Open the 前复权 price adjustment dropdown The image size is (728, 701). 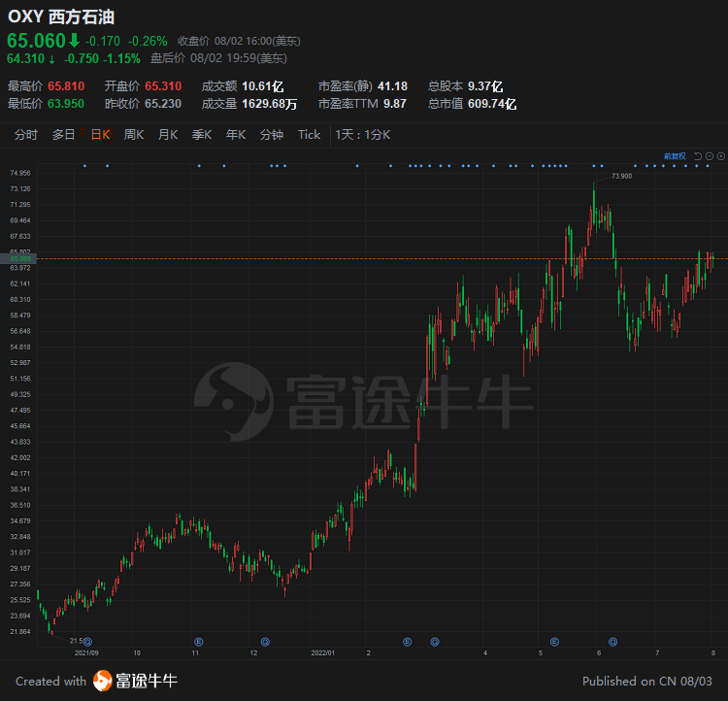[x=675, y=155]
